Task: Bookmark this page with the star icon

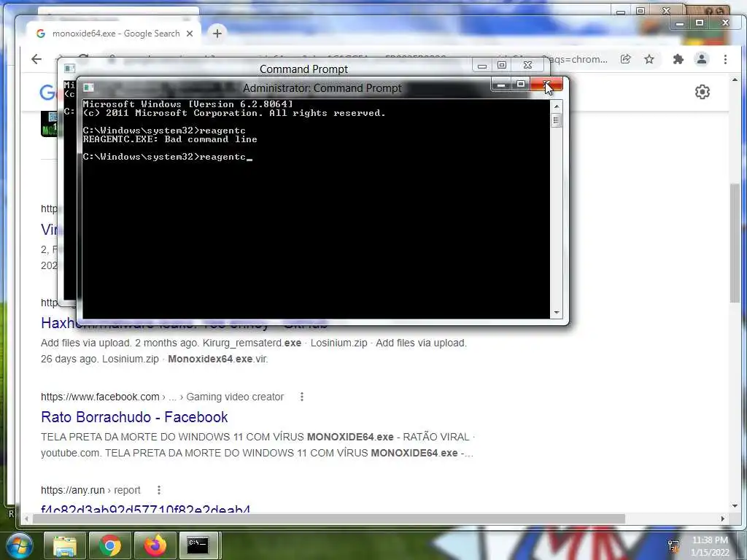Action: point(649,59)
